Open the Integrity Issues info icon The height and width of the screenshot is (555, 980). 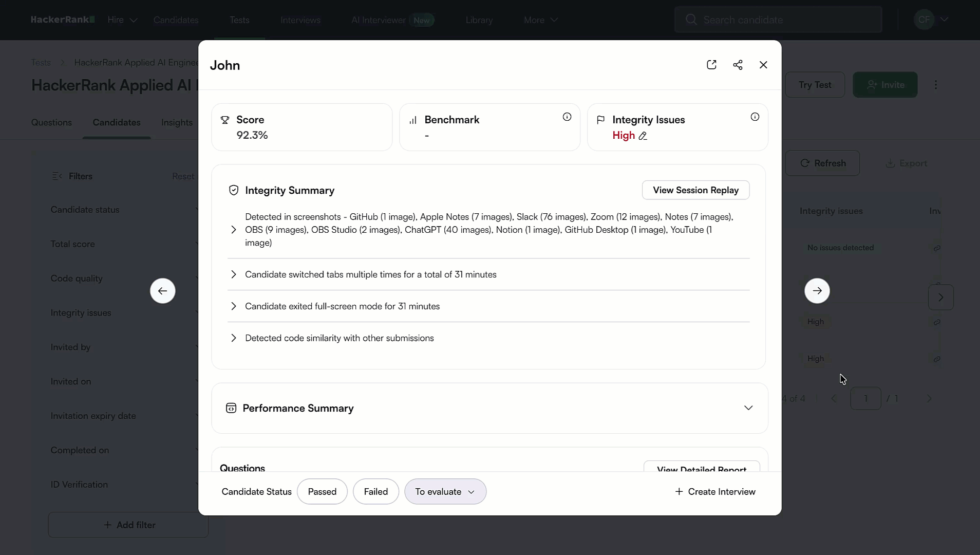755,117
